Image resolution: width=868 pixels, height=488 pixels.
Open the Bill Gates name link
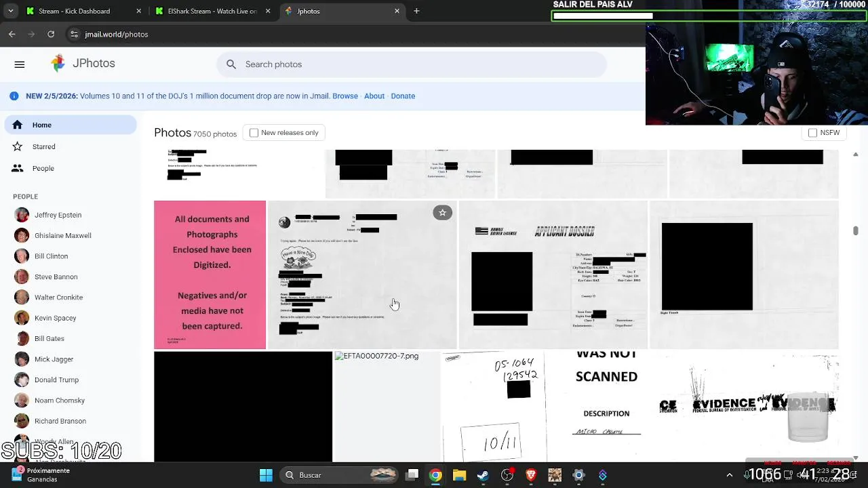click(x=50, y=338)
